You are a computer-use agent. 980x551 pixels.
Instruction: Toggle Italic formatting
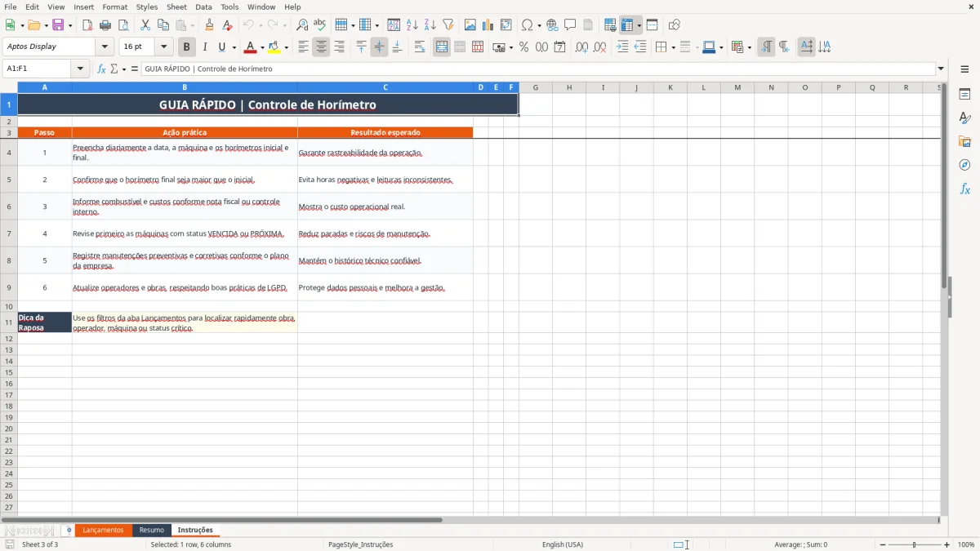click(x=205, y=47)
